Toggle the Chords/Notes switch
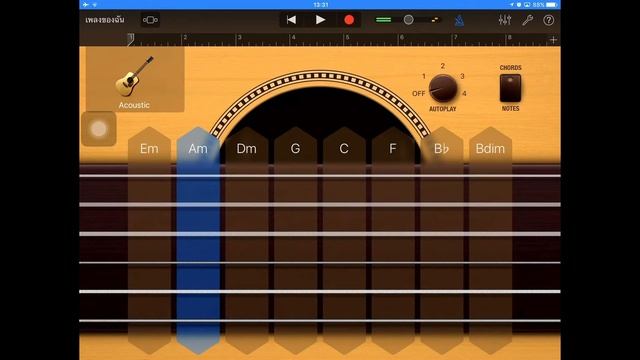Viewport: 640px width, 360px height. [510, 88]
